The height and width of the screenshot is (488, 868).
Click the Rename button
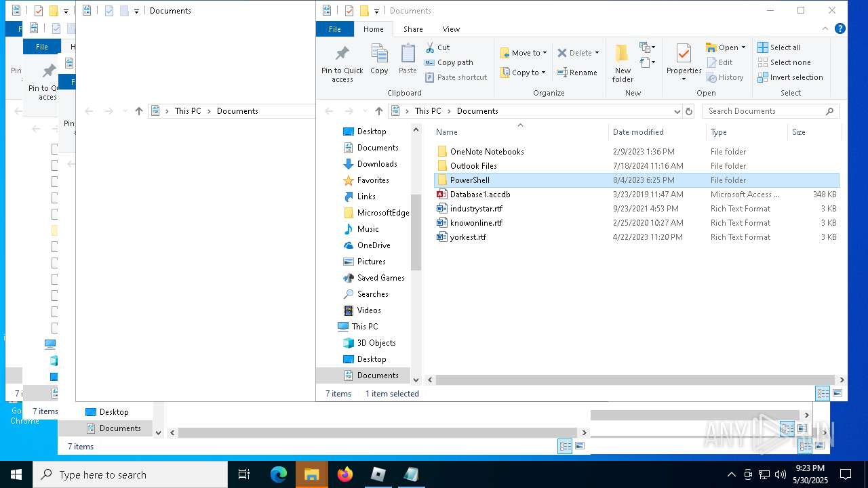point(577,73)
